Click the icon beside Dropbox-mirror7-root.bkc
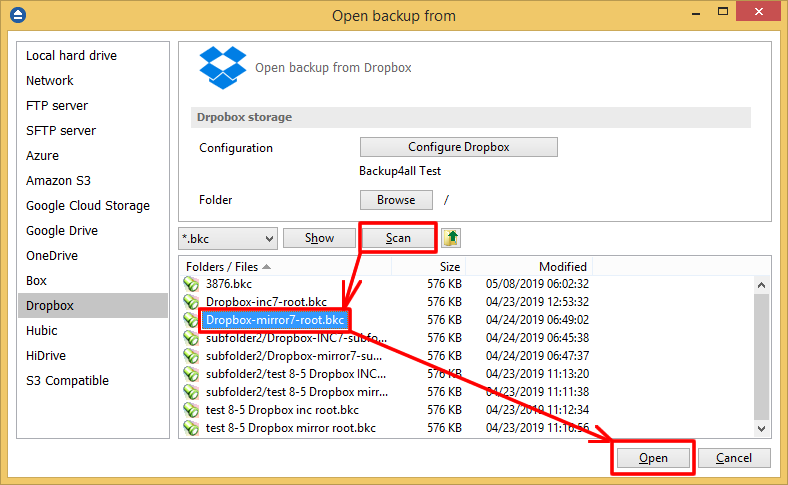The image size is (788, 485). 191,320
